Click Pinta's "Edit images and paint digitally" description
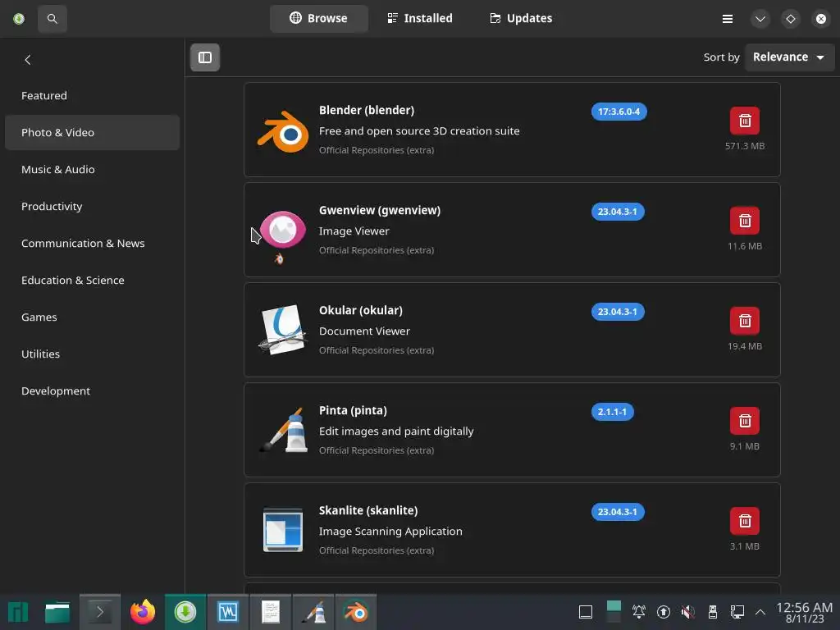 point(396,431)
